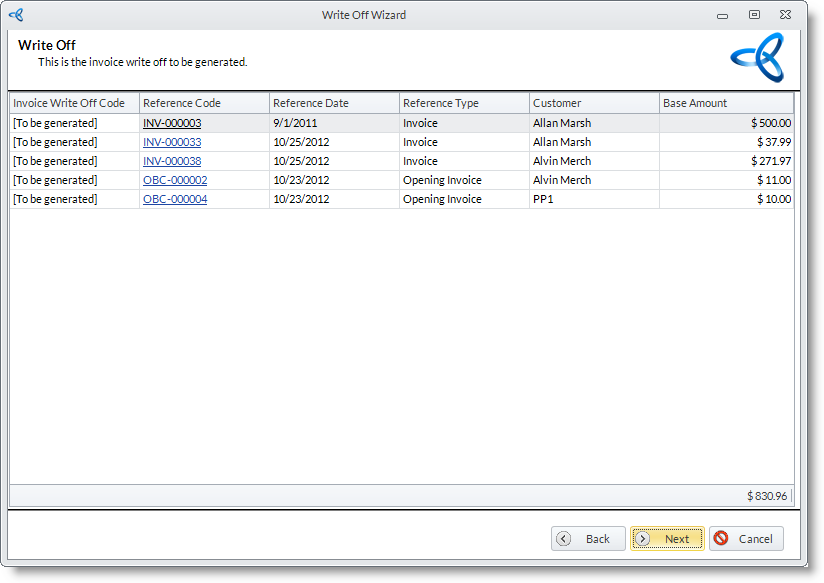Select the PP1 customer row cell
The width and height of the screenshot is (824, 583).
(x=594, y=199)
